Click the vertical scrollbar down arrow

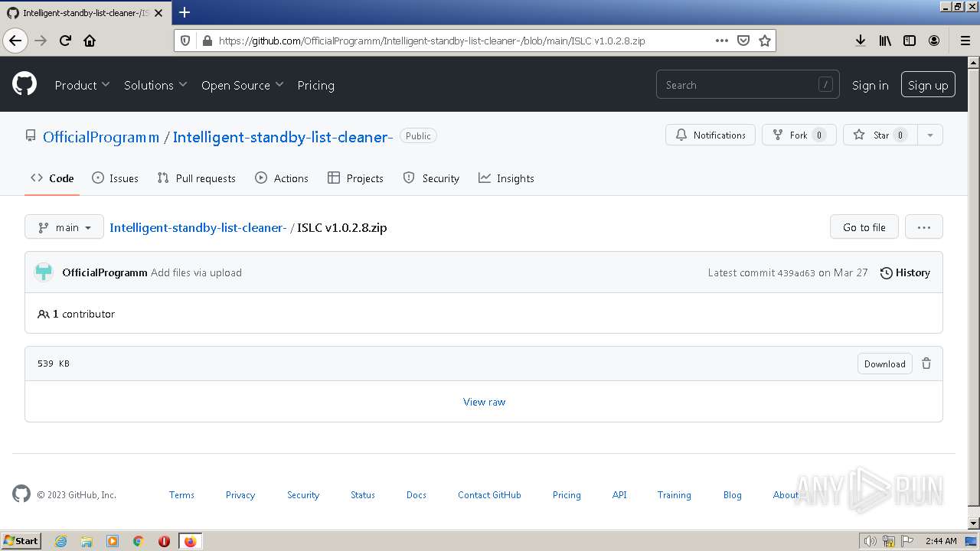(x=974, y=523)
